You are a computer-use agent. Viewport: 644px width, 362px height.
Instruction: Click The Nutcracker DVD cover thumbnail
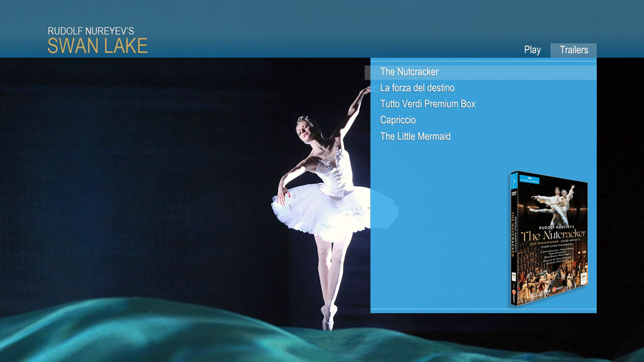[549, 240]
